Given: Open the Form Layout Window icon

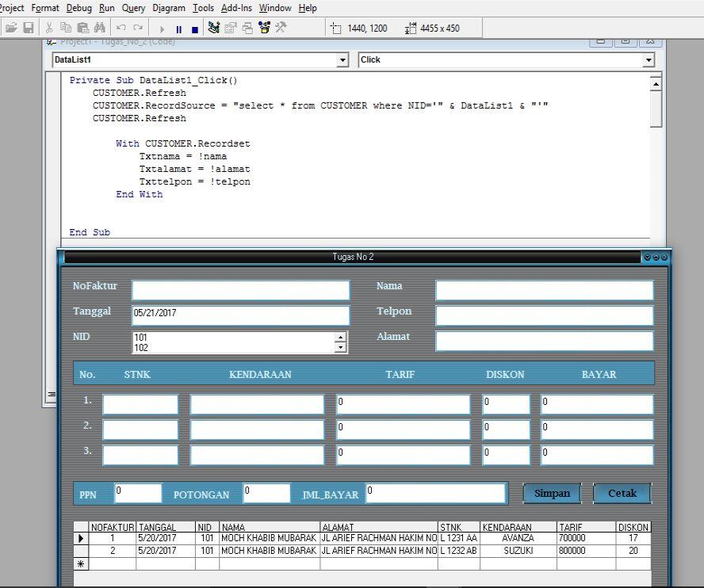Looking at the screenshot, I should tap(247, 28).
